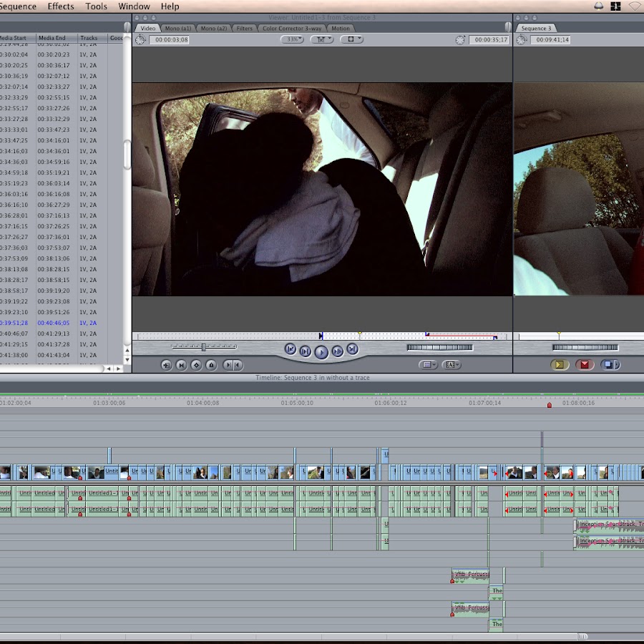This screenshot has height=644, width=644.
Task: Click the blue Superimpose edit button in Canvas
Action: [608, 364]
